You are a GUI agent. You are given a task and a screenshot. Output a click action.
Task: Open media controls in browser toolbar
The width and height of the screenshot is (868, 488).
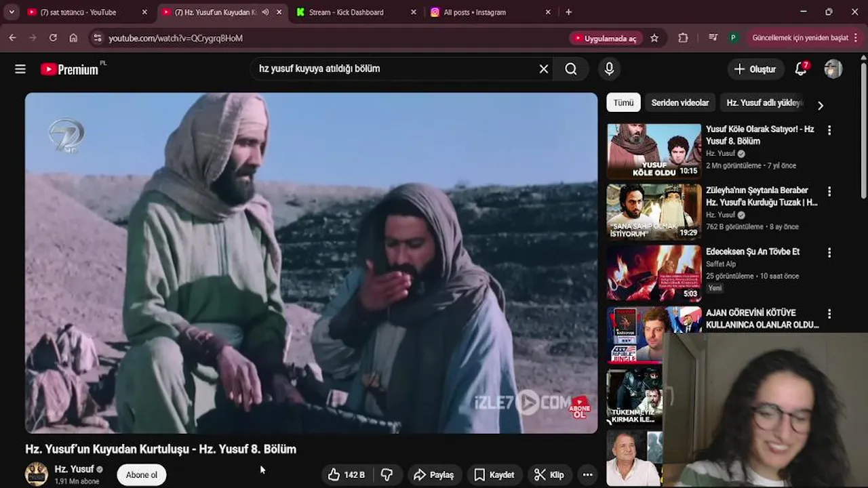click(713, 38)
